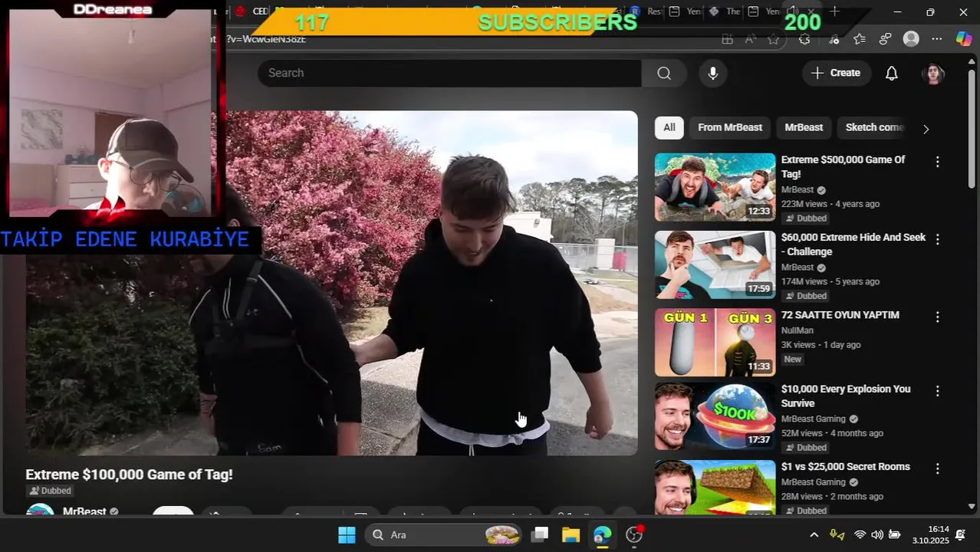The height and width of the screenshot is (552, 980).
Task: Select the From MrBeast filter chip
Action: (x=730, y=127)
